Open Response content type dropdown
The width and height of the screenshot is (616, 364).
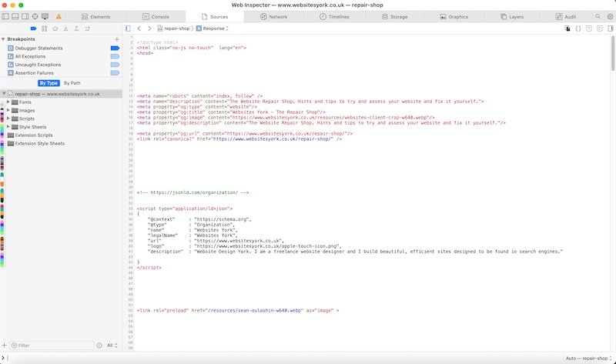pyautogui.click(x=213, y=28)
